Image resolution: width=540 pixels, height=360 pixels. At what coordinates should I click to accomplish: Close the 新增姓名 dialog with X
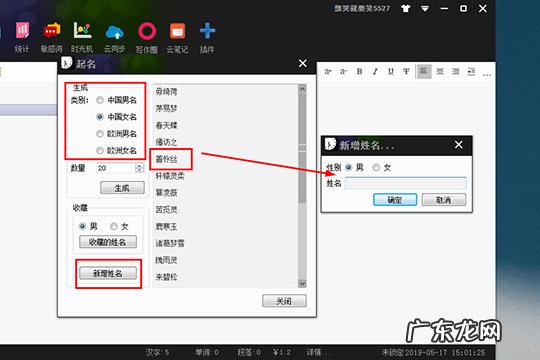(459, 145)
